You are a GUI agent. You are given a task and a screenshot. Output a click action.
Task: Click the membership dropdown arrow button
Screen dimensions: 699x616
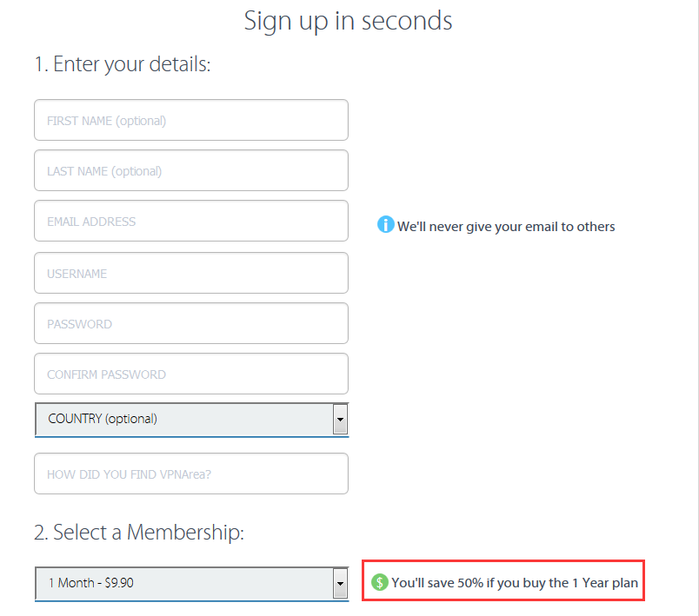click(340, 584)
